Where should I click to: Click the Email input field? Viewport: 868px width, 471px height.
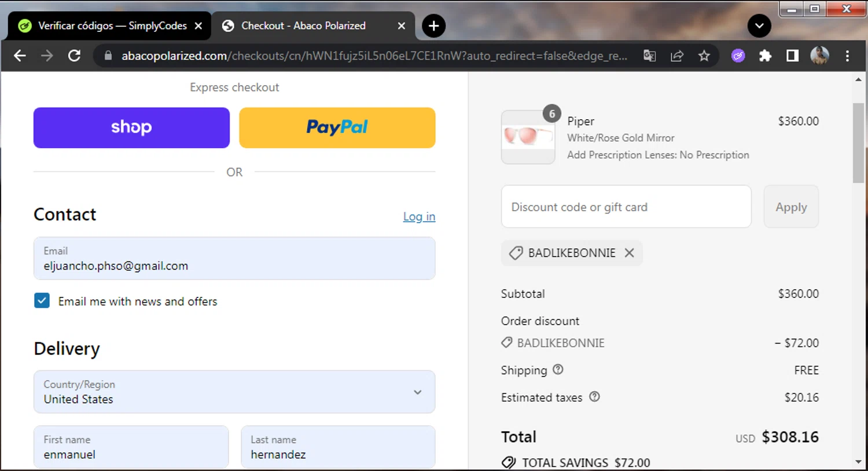pos(234,259)
